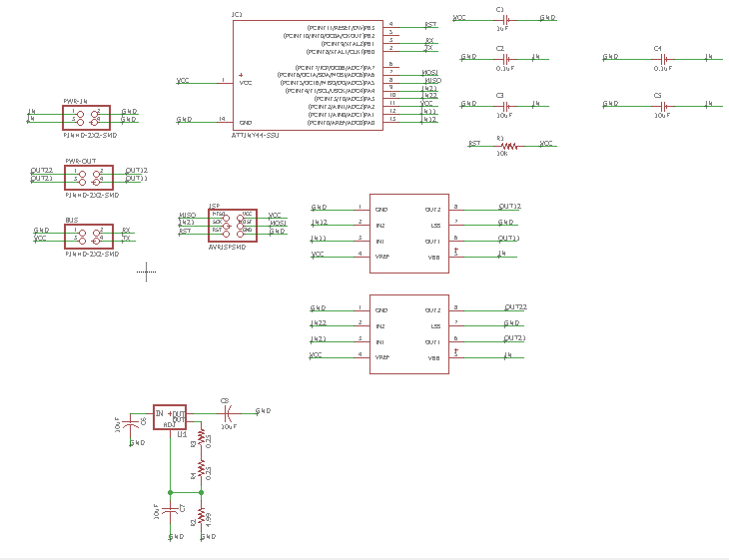The height and width of the screenshot is (560, 729).
Task: Click the PWR-OUT label text
Action: pyautogui.click(x=81, y=161)
